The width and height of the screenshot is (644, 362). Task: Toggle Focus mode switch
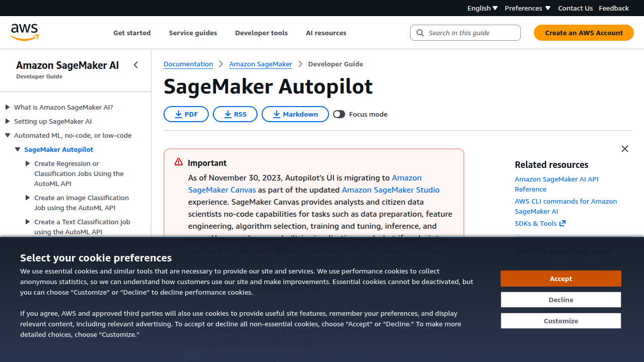[339, 114]
